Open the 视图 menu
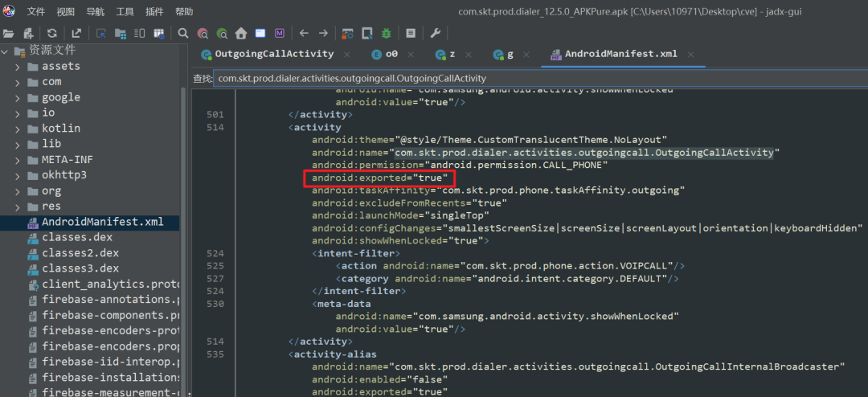The height and width of the screenshot is (397, 868). [65, 11]
